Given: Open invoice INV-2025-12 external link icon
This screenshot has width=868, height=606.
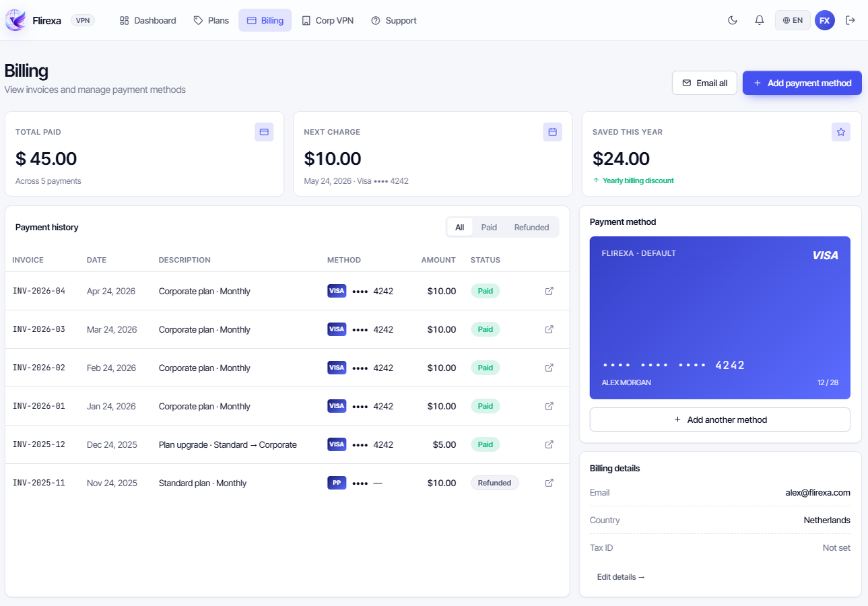Looking at the screenshot, I should [x=549, y=444].
